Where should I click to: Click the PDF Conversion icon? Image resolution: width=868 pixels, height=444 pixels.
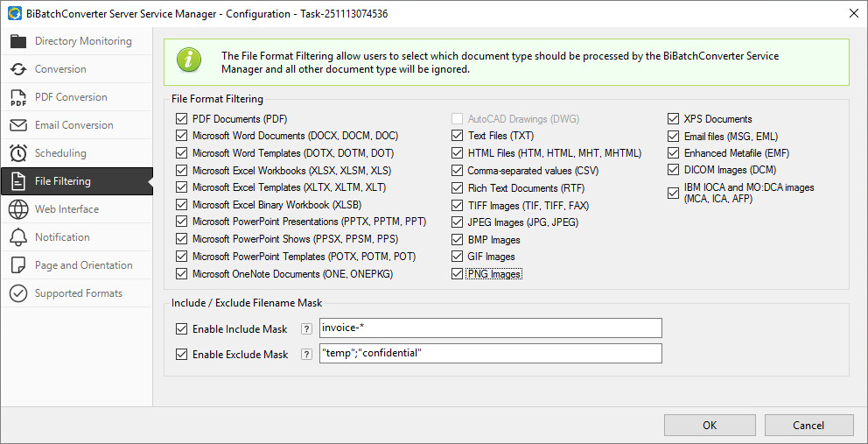click(x=18, y=97)
